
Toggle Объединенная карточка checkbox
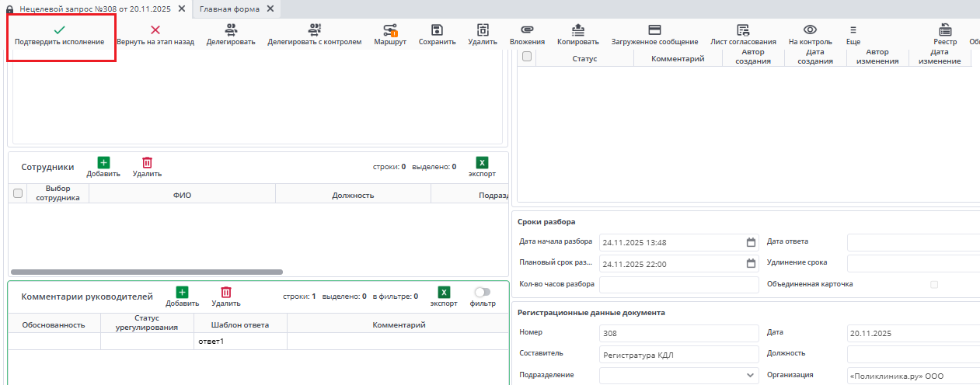(934, 284)
